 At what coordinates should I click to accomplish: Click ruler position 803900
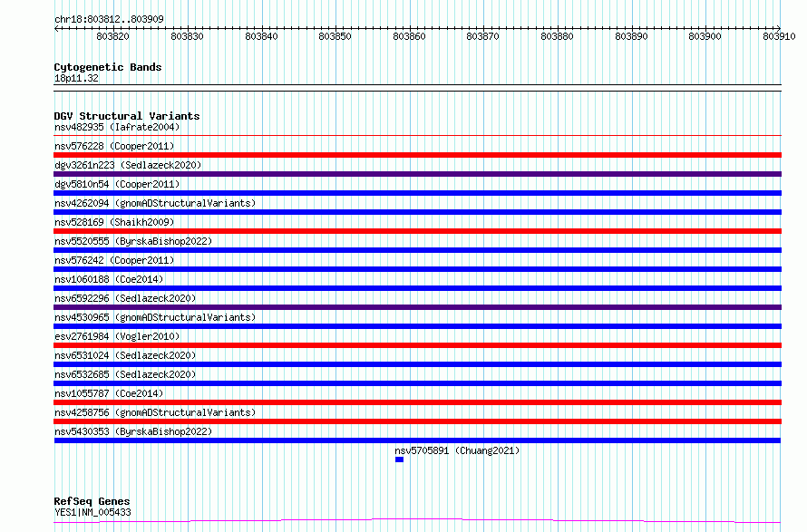[x=705, y=36]
